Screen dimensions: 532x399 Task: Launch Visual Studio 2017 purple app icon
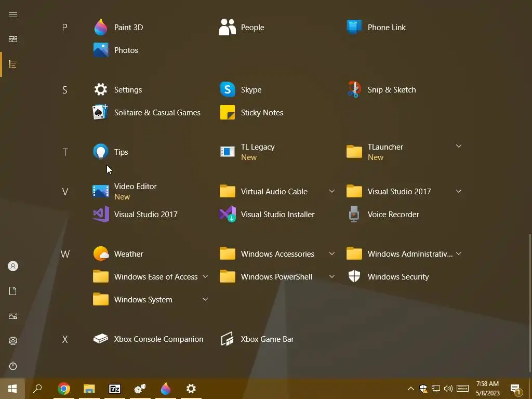[x=101, y=214]
